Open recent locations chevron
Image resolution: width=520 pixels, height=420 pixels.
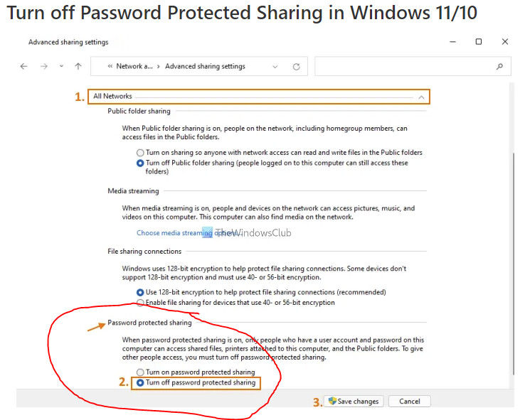tap(61, 66)
